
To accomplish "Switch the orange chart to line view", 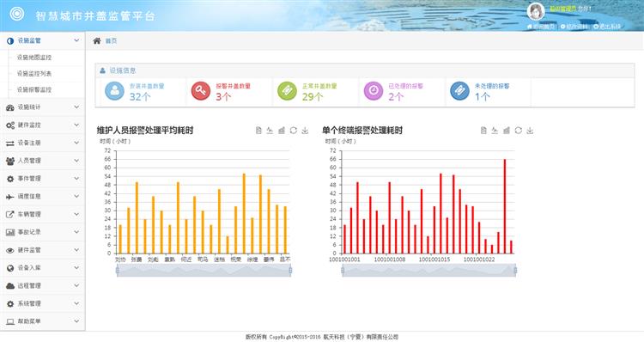I will click(x=270, y=131).
